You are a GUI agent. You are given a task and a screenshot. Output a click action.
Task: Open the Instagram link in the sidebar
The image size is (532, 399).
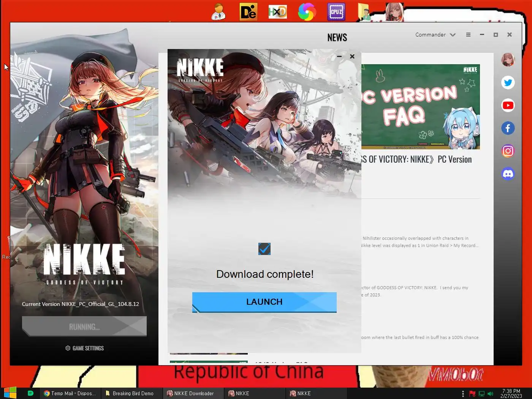point(508,151)
